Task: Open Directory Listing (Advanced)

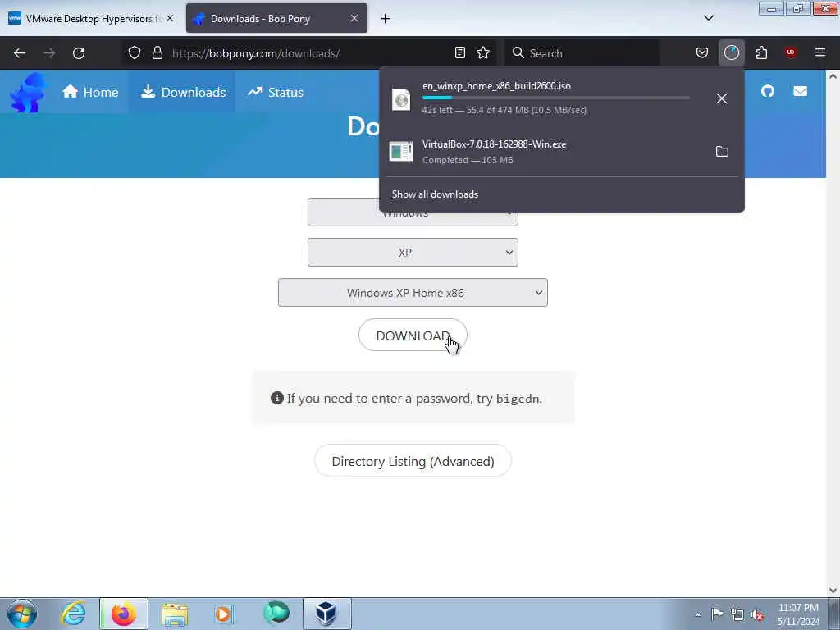Action: point(413,461)
